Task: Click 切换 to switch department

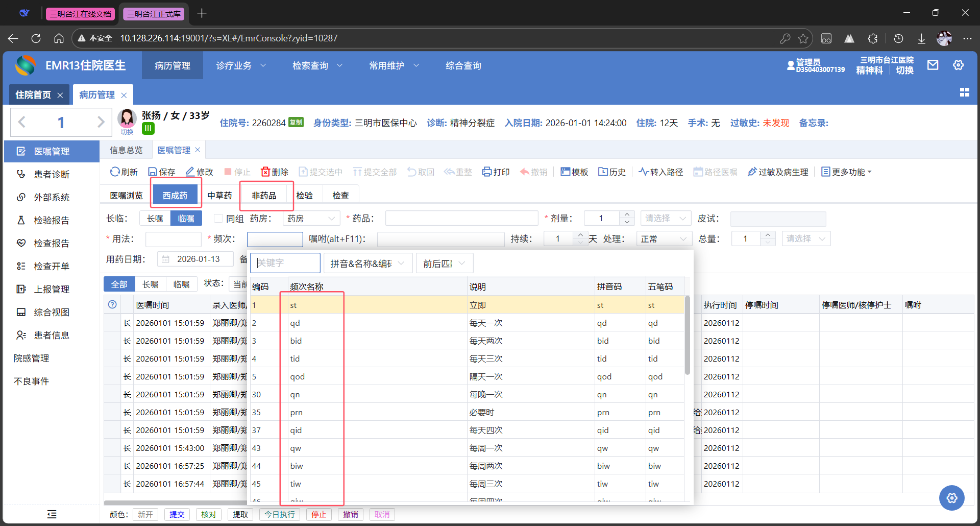Action: 904,70
